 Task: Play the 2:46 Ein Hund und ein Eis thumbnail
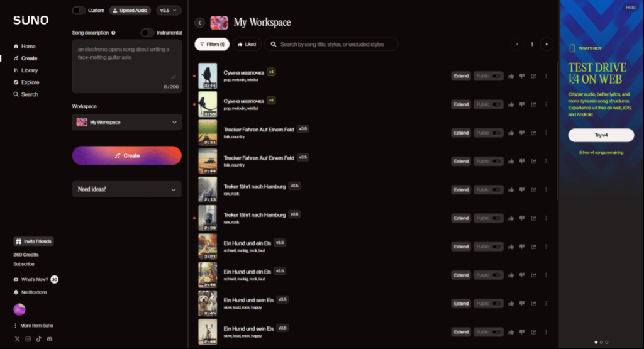208,275
